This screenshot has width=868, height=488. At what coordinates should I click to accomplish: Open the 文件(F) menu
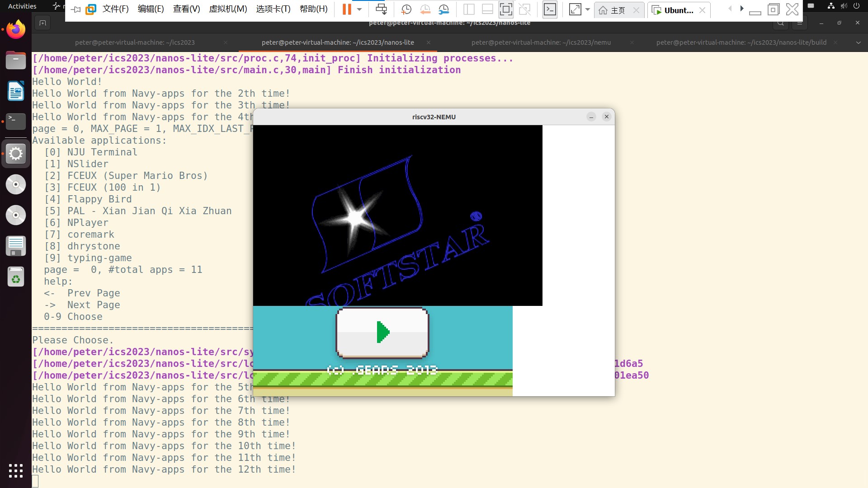click(116, 9)
